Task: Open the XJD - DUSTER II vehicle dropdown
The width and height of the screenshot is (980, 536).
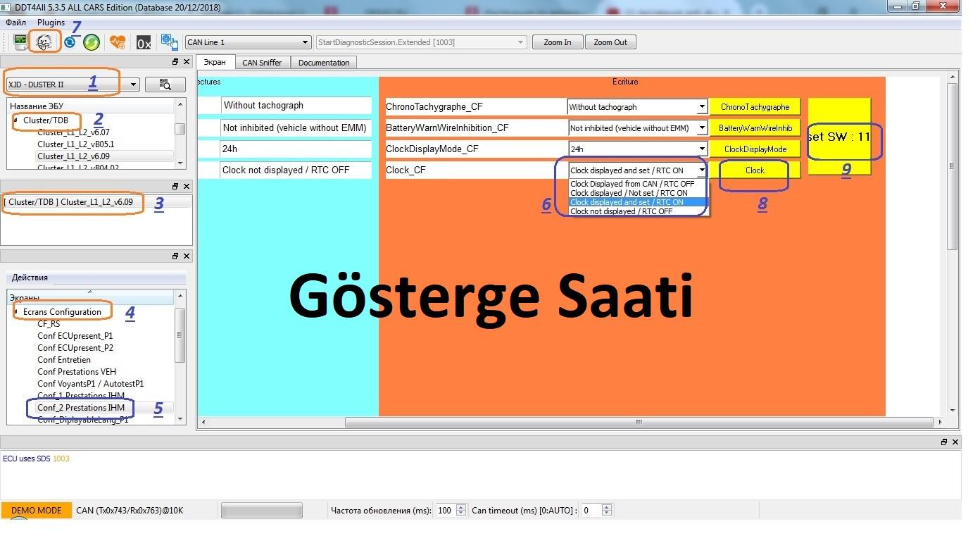Action: (73, 85)
